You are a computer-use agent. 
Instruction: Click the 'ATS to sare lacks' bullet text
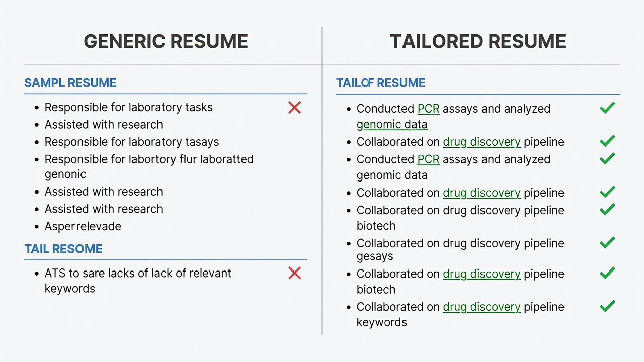[138, 281]
